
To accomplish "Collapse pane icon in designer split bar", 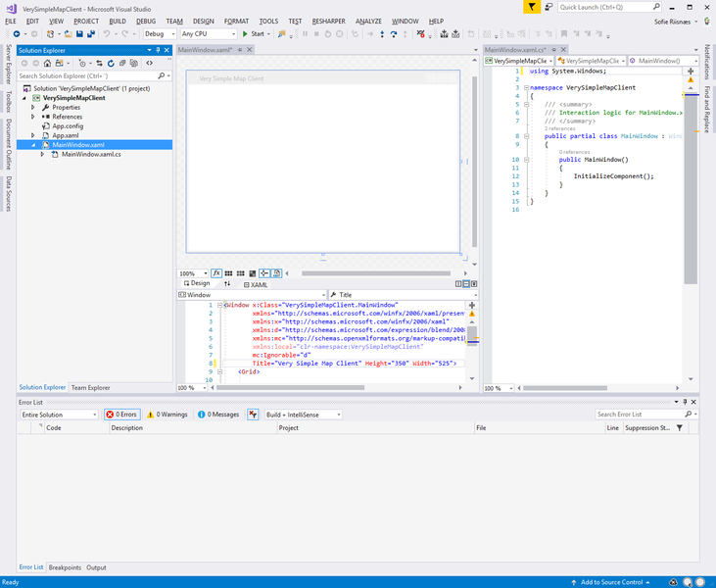I will (474, 284).
